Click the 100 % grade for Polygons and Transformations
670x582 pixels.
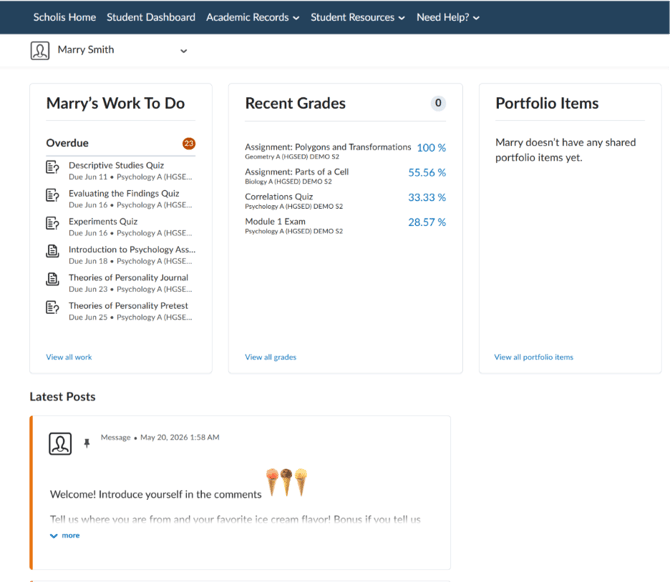[431, 148]
